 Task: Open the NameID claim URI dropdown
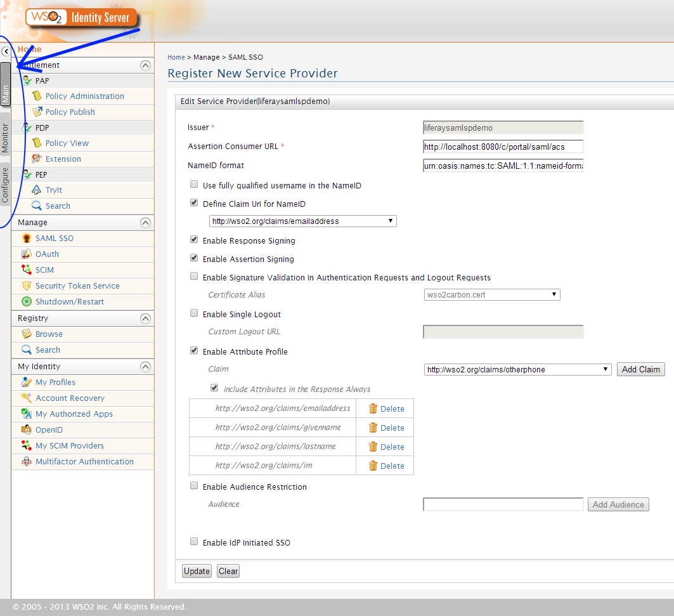point(302,221)
